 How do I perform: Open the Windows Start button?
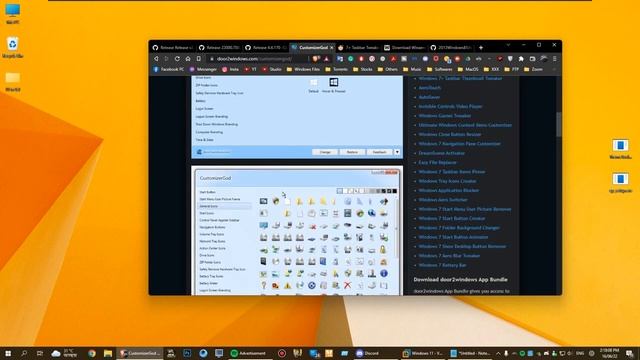point(8,353)
